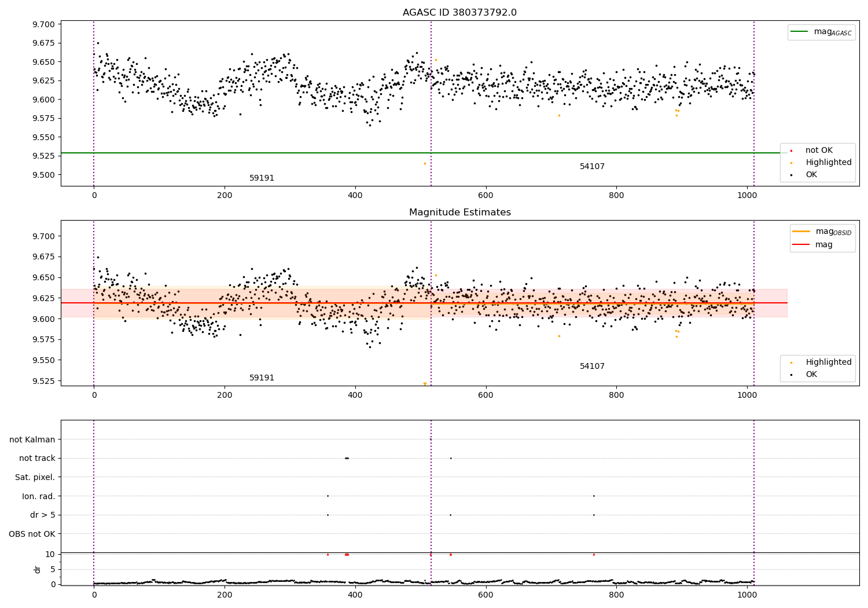Click orange triangle at bottom of middle plot

[x=425, y=384]
